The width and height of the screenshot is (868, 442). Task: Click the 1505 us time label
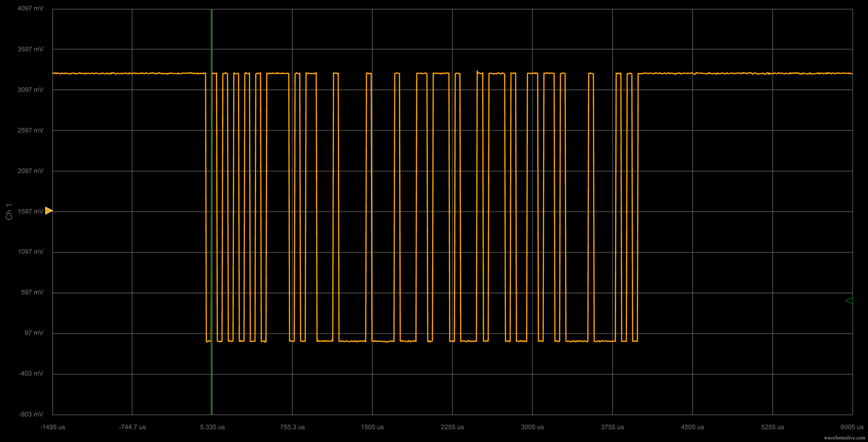pos(372,427)
